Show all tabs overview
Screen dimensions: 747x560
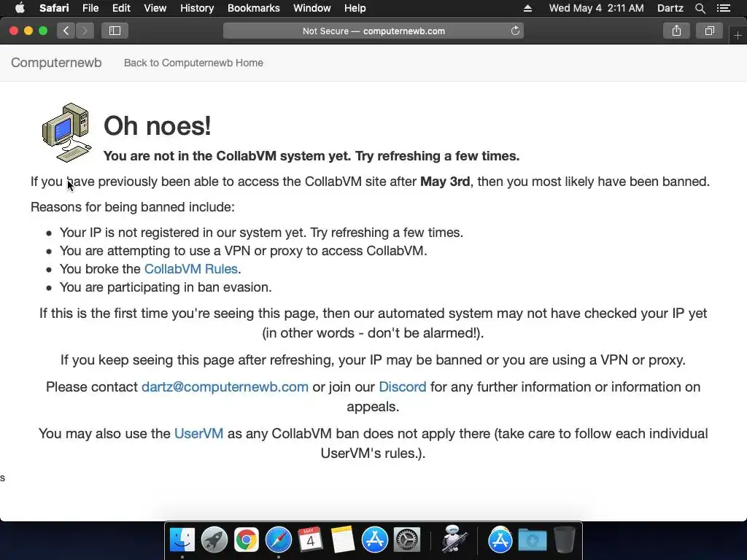click(709, 31)
